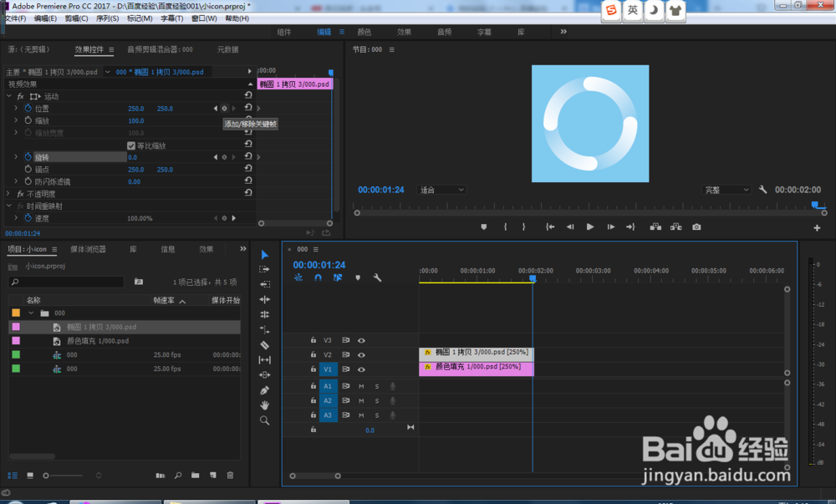
Task: Toggle snap magnet in timeline
Action: tap(319, 277)
